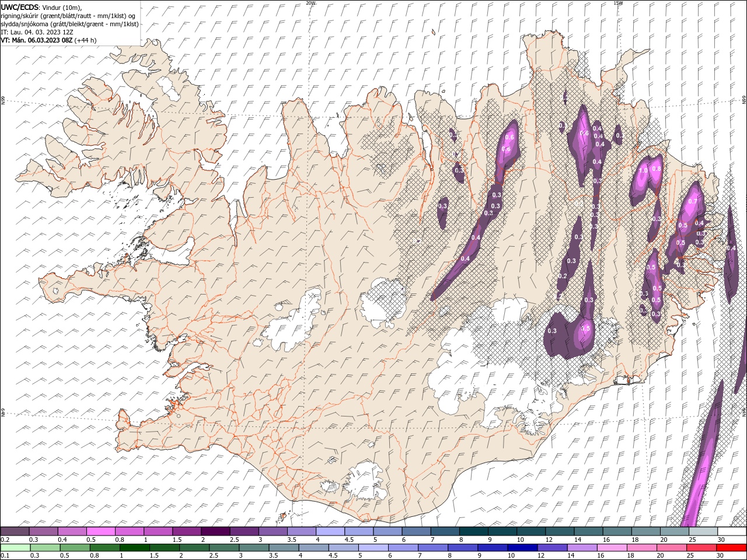Select the violet swatch labeled 12, lower legend
The height and width of the screenshot is (560, 747).
pos(551,548)
